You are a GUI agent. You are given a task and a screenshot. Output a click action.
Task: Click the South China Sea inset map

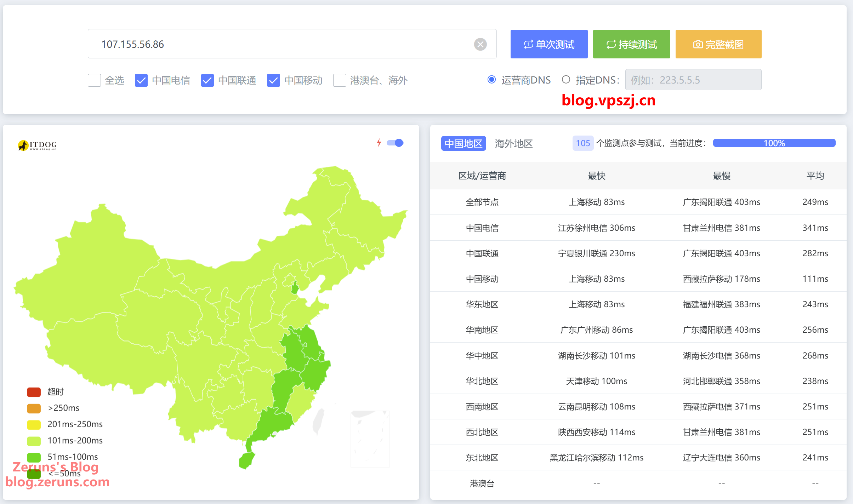click(370, 439)
